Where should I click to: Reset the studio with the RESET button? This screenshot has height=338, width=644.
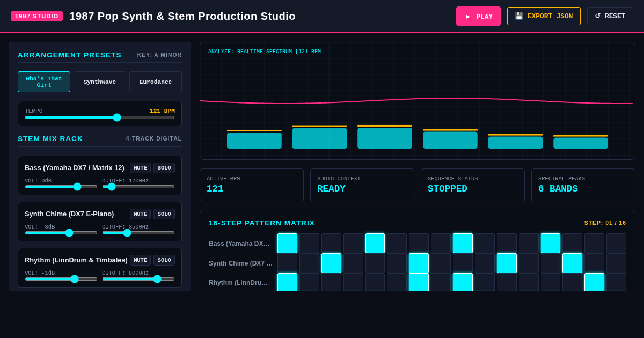tap(610, 16)
